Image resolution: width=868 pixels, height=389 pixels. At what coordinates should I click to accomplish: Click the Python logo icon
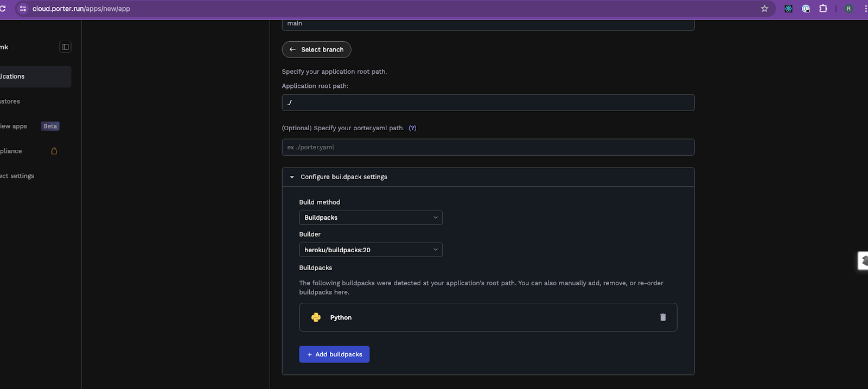pos(316,317)
